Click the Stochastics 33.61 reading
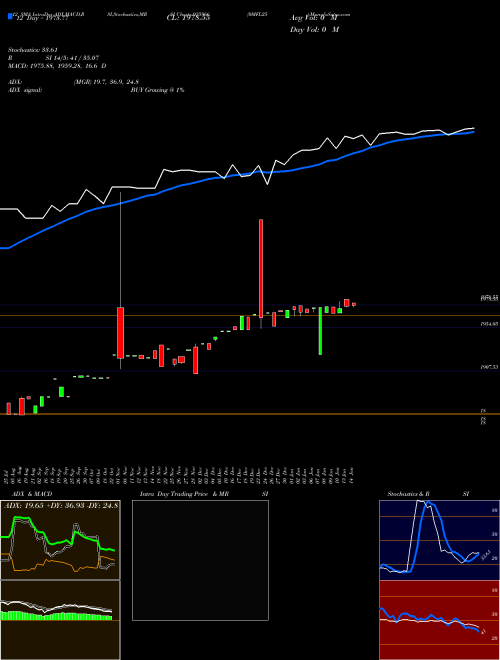Viewport: 500px width, 660px height. [32, 50]
